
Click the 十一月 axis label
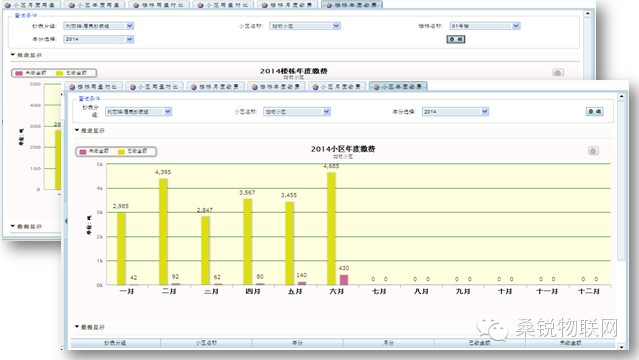coord(547,292)
